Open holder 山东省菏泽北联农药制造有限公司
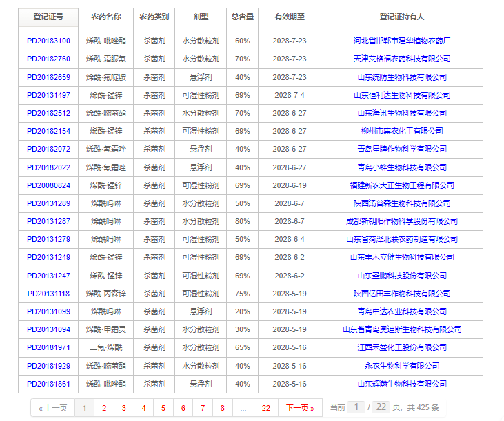This screenshot has width=504, height=421. click(402, 240)
